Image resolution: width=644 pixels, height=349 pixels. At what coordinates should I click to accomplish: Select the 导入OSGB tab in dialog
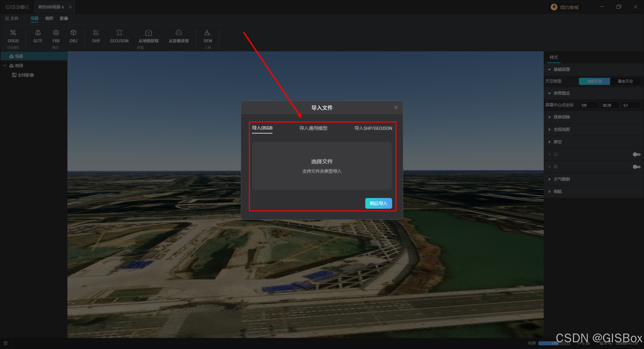262,128
